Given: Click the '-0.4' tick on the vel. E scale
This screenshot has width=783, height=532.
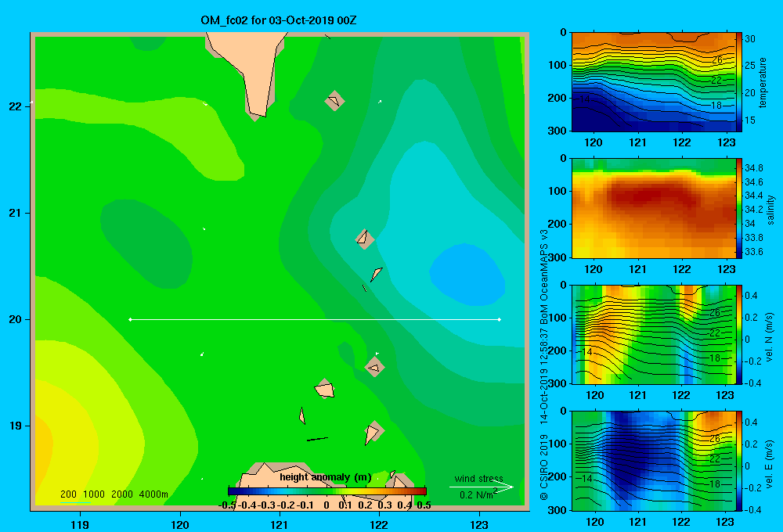Looking at the screenshot, I should coord(752,509).
